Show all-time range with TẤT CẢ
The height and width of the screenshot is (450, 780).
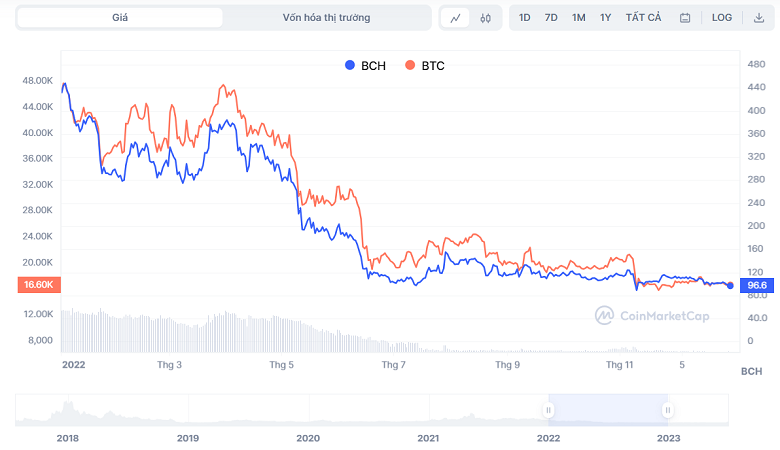tap(643, 18)
